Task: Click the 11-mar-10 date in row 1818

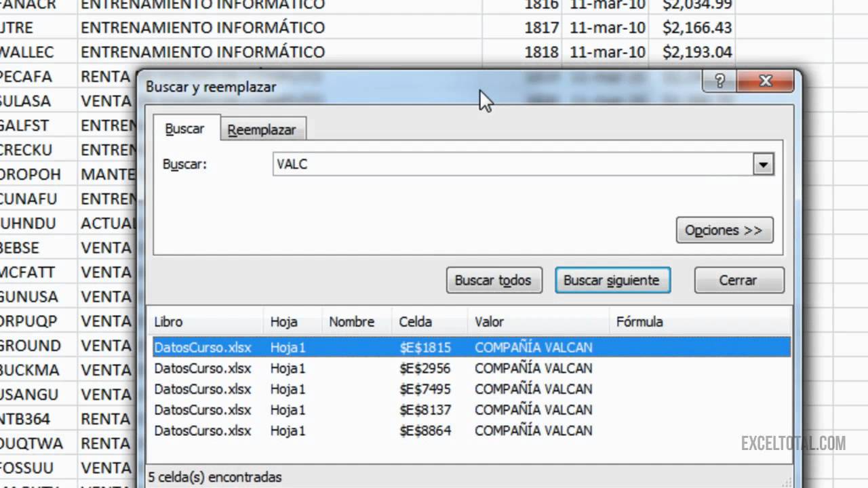Action: pyautogui.click(x=606, y=52)
